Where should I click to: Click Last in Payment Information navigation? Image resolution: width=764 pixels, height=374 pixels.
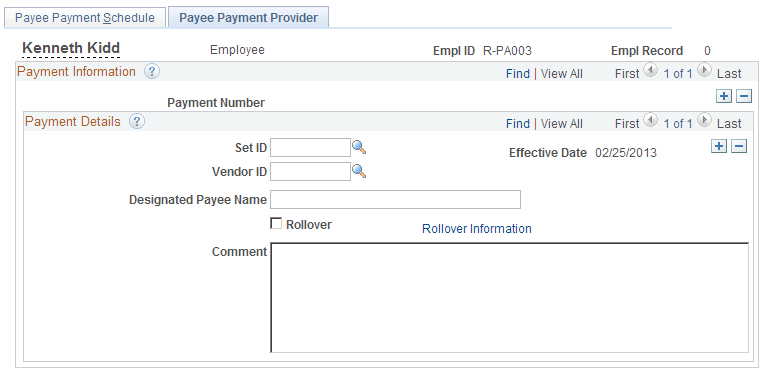click(729, 74)
